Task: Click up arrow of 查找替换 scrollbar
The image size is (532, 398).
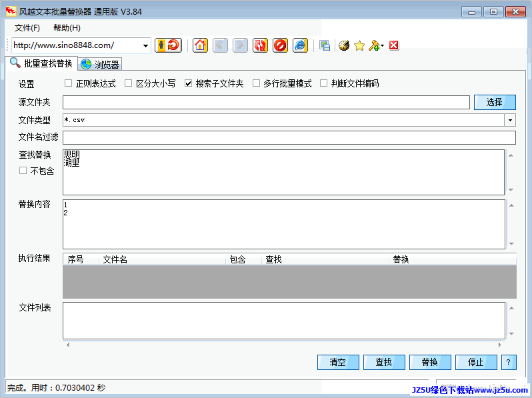Action: (x=511, y=155)
